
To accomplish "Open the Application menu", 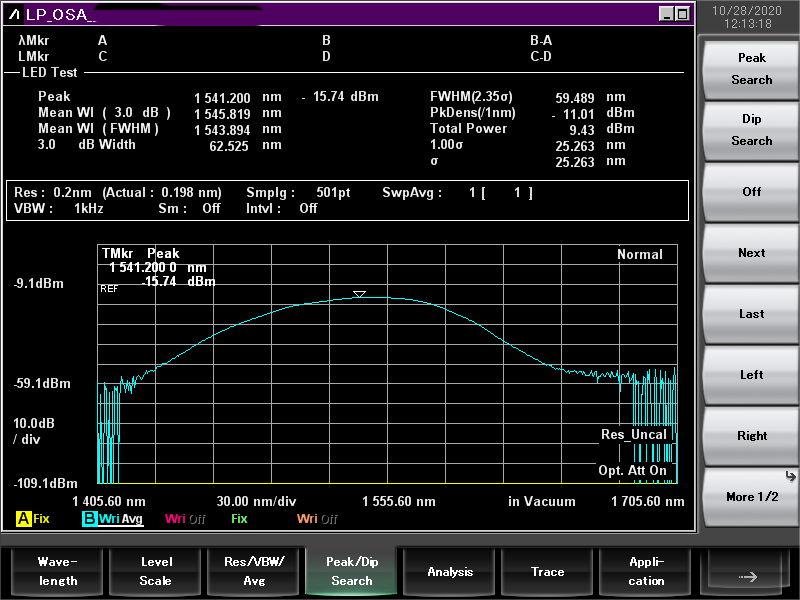I will pos(646,572).
